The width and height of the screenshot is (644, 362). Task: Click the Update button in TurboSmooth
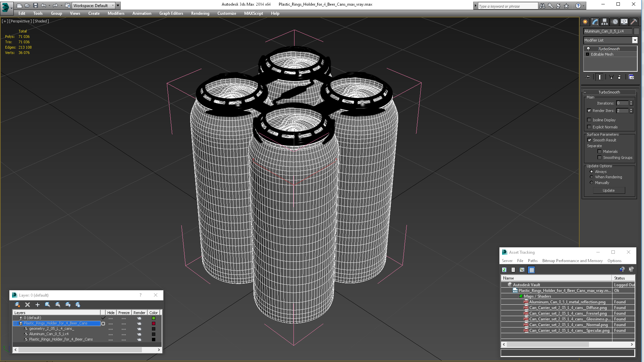pyautogui.click(x=609, y=190)
